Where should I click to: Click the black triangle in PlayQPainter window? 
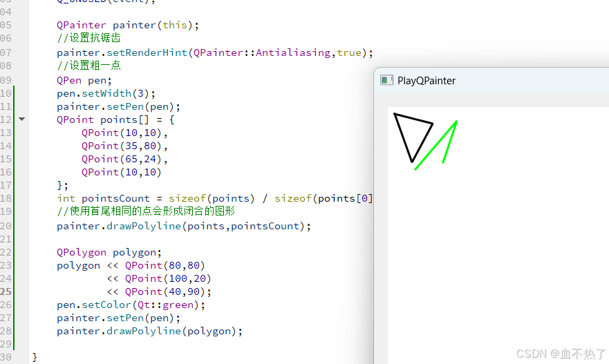point(413,137)
